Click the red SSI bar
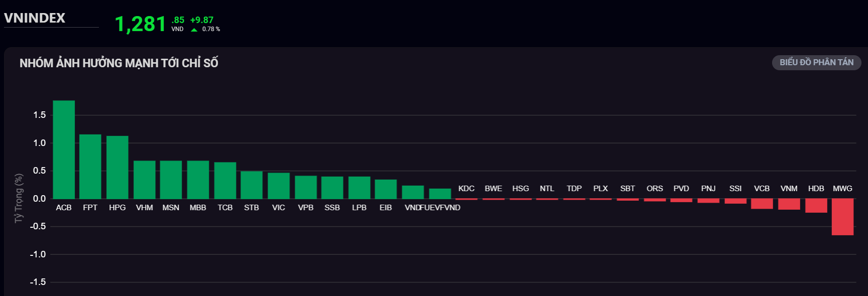Viewport: 868px width, 296px height. tap(735, 201)
